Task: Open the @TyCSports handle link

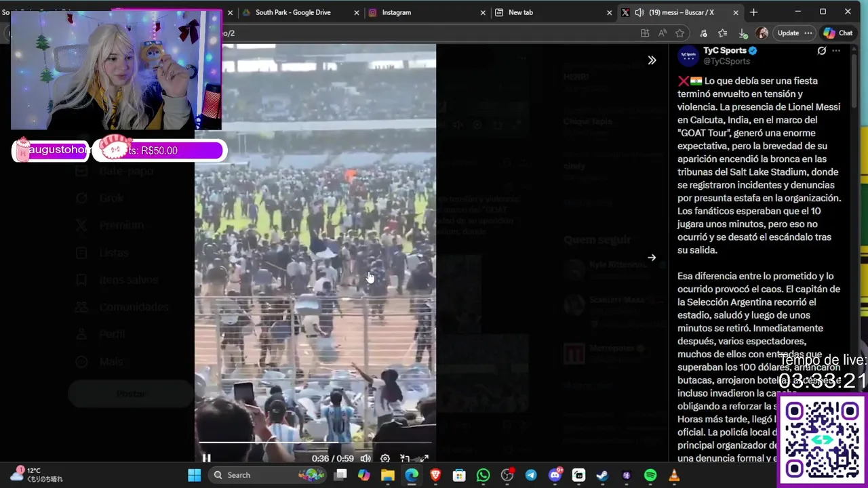Action: (726, 61)
